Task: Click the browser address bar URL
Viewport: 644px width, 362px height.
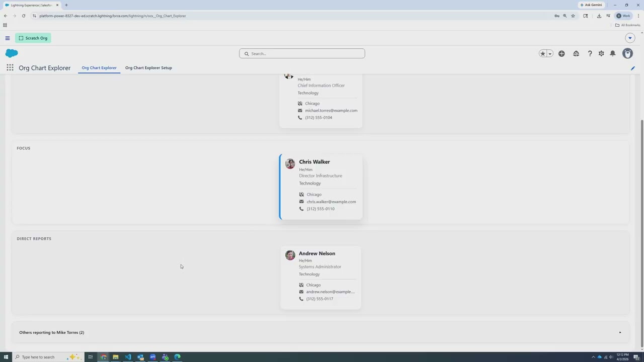Action: (x=113, y=16)
